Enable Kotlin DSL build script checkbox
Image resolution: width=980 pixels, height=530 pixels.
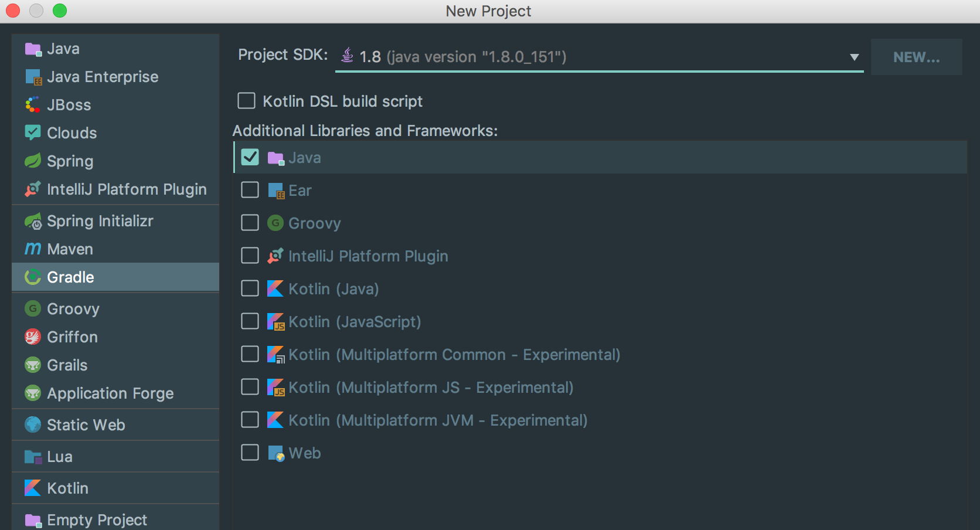(246, 101)
